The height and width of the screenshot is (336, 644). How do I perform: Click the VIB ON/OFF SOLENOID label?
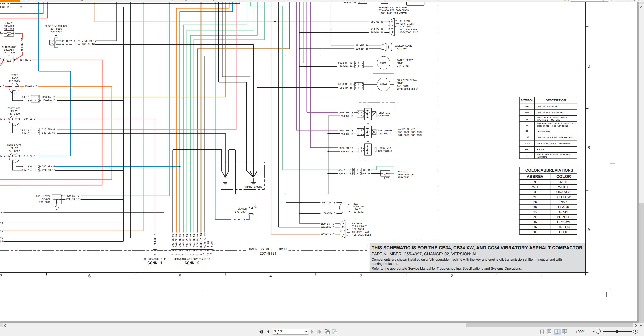[385, 132]
